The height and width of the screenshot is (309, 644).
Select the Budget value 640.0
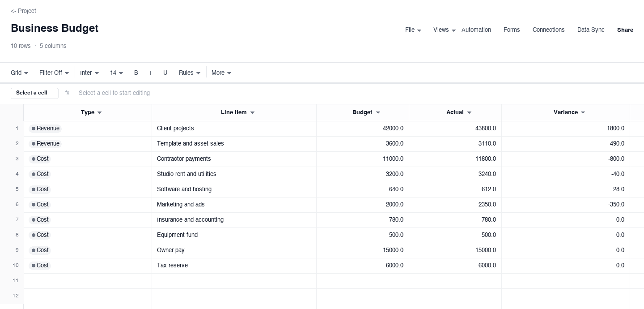pyautogui.click(x=363, y=189)
